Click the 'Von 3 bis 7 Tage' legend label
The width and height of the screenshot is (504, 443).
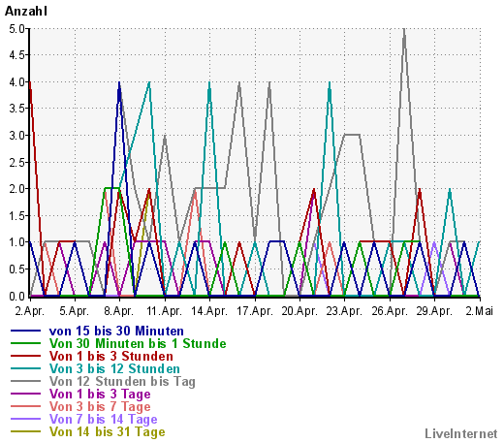(100, 406)
